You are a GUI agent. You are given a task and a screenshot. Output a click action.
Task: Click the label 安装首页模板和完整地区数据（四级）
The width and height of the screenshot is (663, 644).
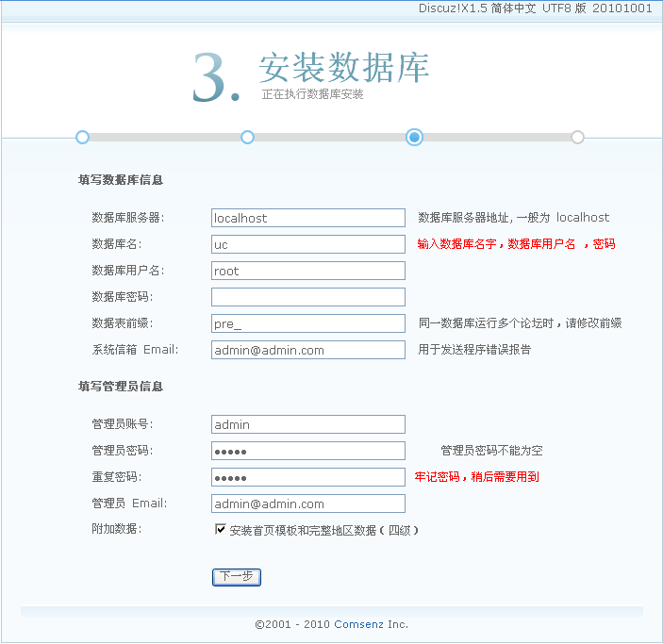(x=324, y=530)
